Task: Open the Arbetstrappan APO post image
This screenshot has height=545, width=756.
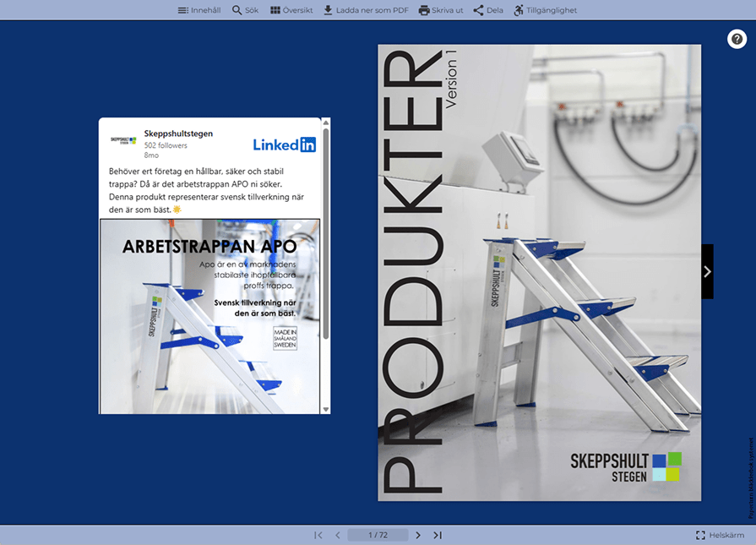Action: (x=209, y=316)
